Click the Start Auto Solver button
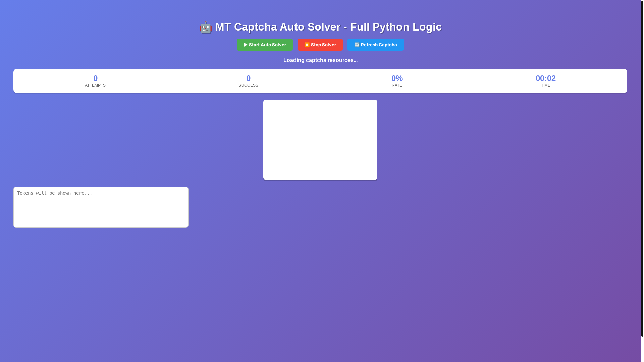644x362 pixels. coord(265,45)
